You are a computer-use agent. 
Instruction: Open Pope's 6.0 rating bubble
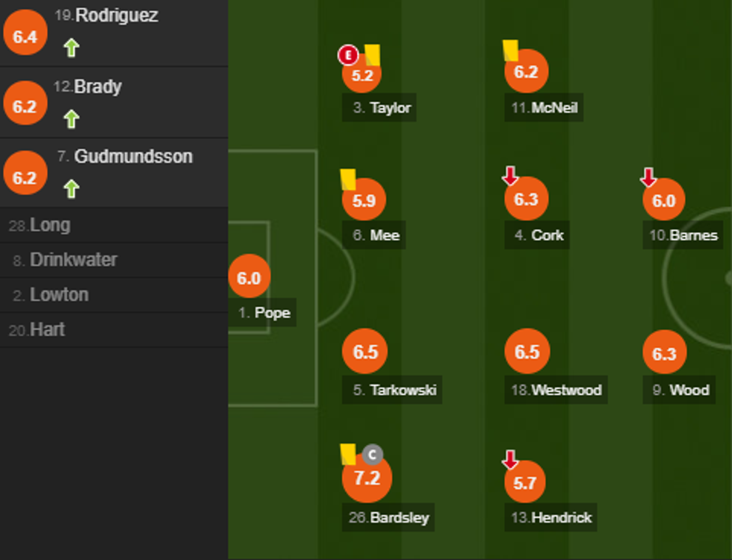coord(249,278)
